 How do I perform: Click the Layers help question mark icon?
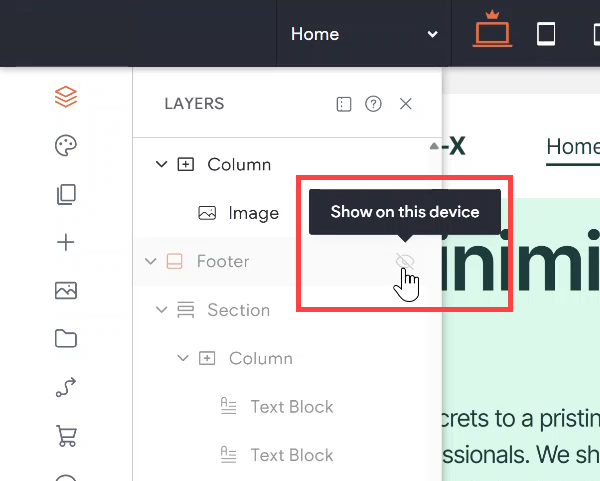[x=373, y=104]
